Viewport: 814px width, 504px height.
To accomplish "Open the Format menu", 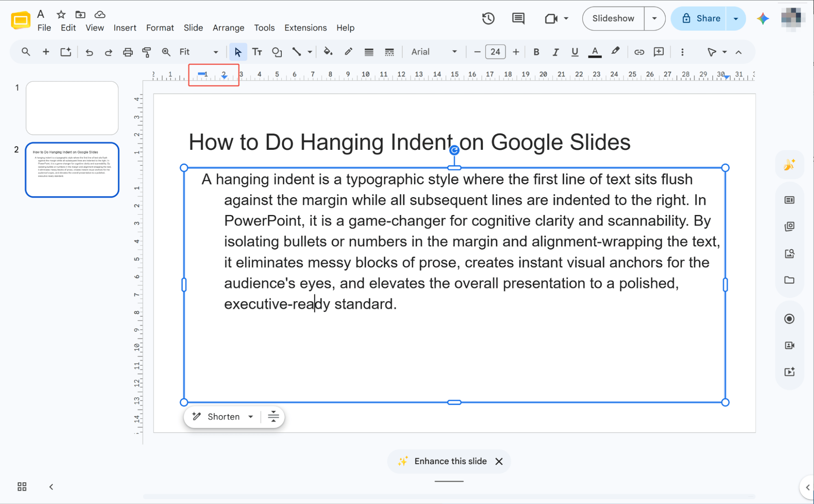I will (160, 28).
